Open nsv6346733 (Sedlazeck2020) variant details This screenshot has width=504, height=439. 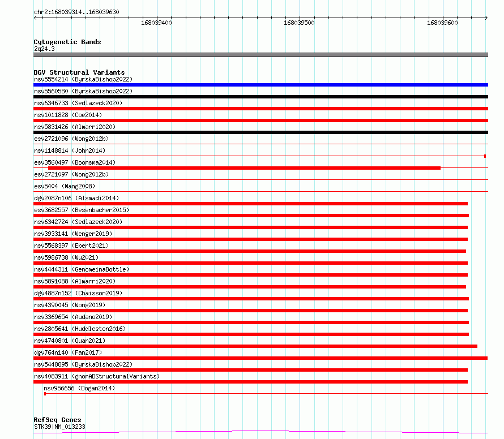tap(78, 103)
